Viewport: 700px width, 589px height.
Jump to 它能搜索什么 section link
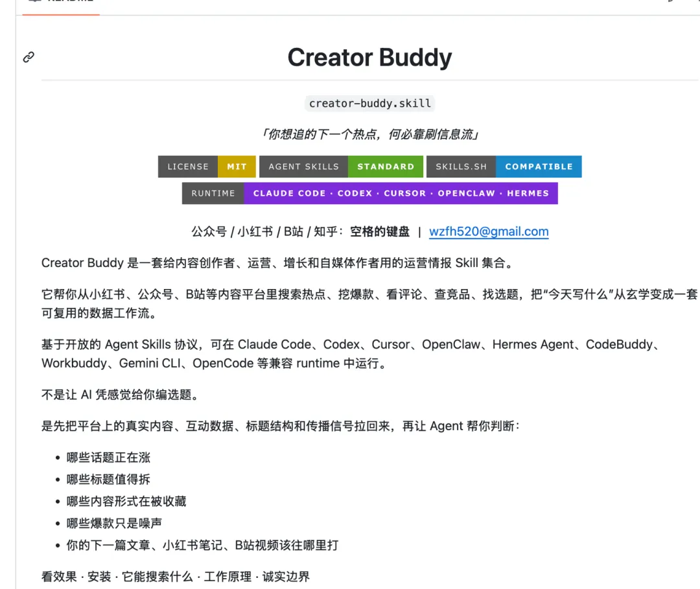[157, 577]
